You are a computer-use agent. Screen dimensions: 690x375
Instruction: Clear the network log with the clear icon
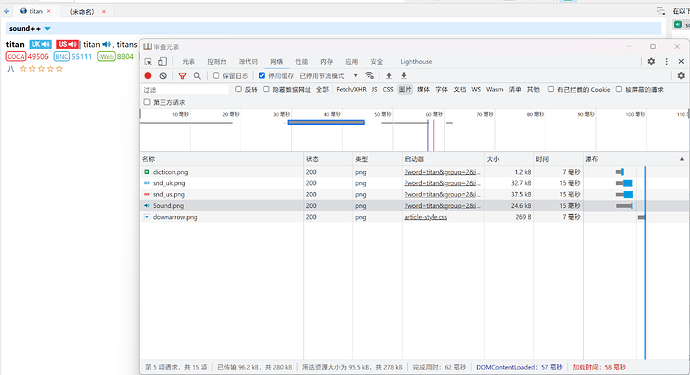(163, 76)
